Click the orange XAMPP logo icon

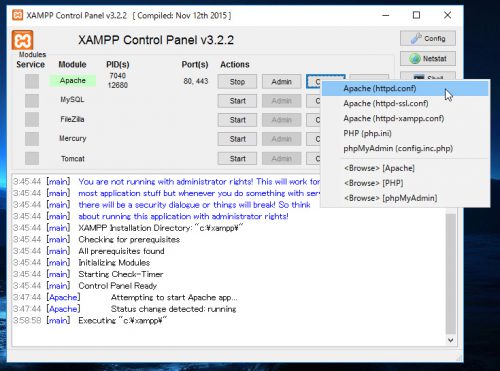(x=22, y=40)
